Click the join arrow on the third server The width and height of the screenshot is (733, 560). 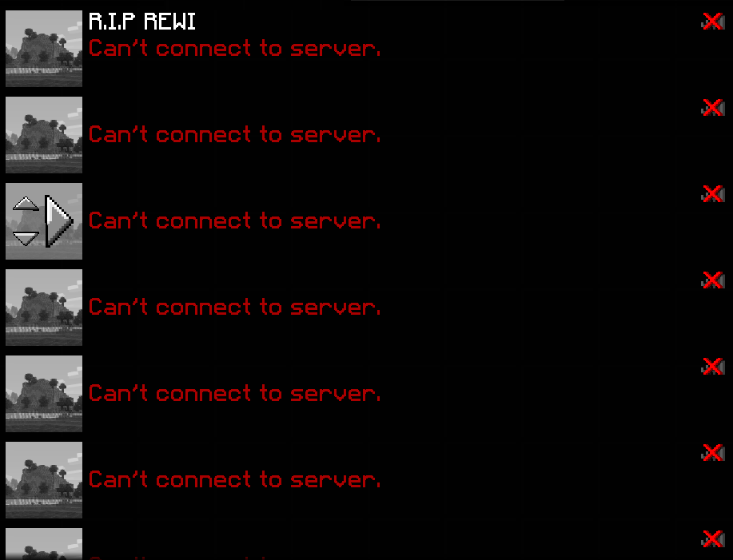(59, 221)
